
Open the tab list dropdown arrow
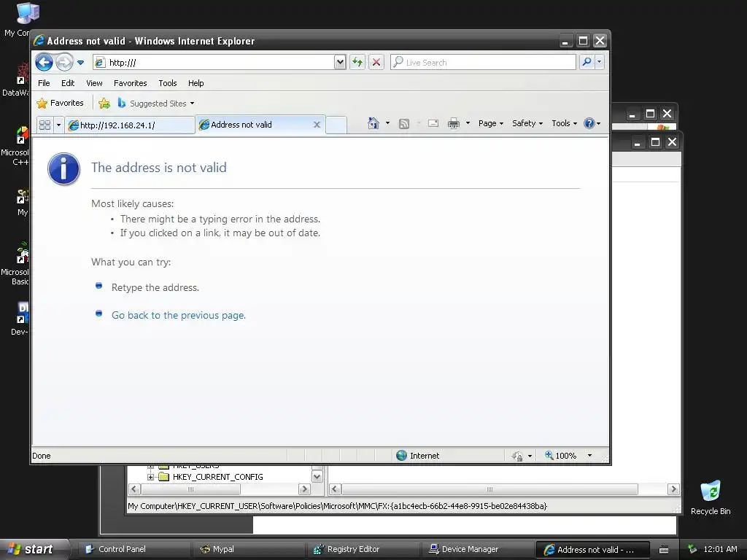[x=58, y=125]
